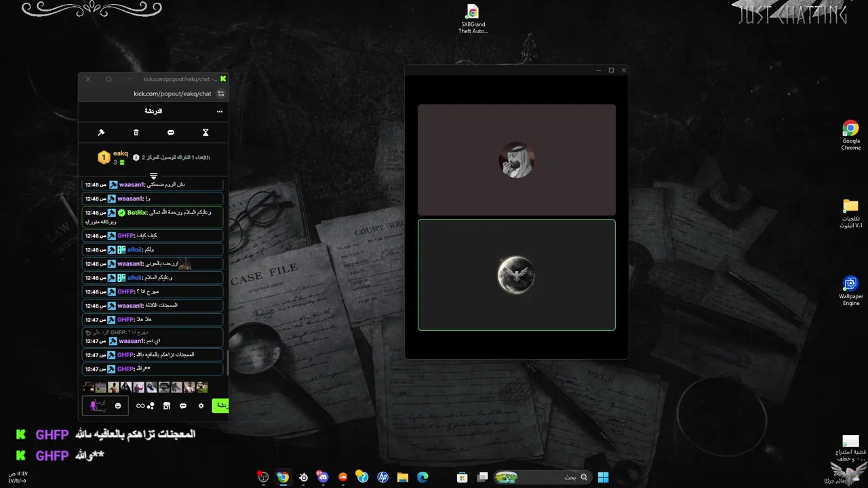Click the gold rank 1 badge
Screen dimensions: 868x488
[x=104, y=158]
